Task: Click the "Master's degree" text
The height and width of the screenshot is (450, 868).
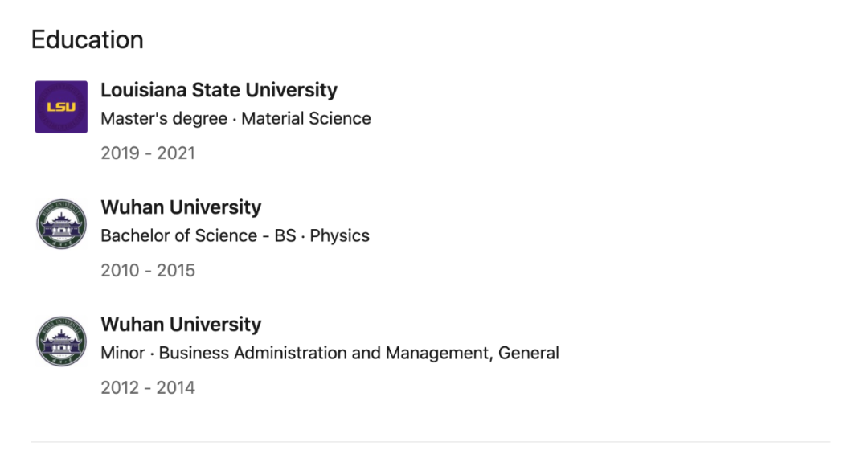Action: [x=164, y=119]
